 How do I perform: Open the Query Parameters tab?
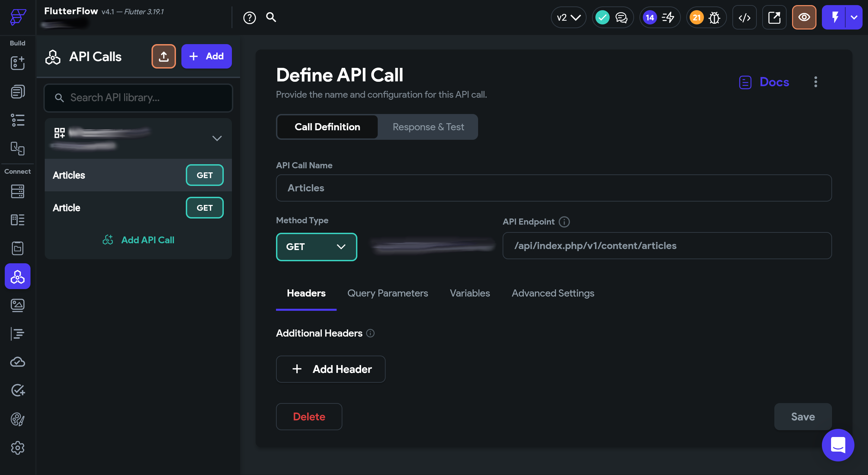coord(388,293)
